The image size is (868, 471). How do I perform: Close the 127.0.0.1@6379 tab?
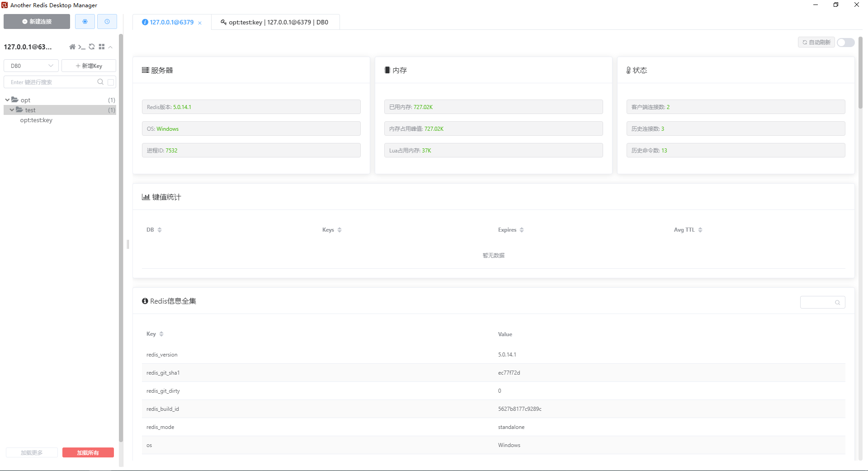coord(200,23)
